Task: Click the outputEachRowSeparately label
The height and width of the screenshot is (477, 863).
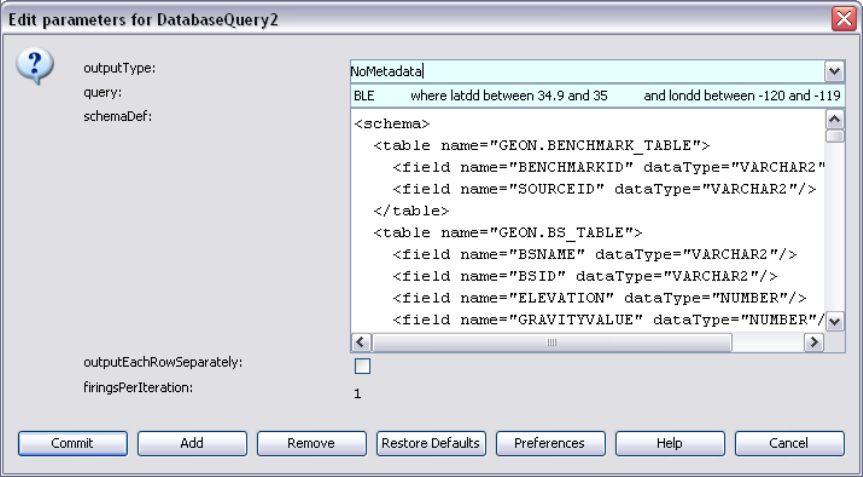Action: pos(163,363)
